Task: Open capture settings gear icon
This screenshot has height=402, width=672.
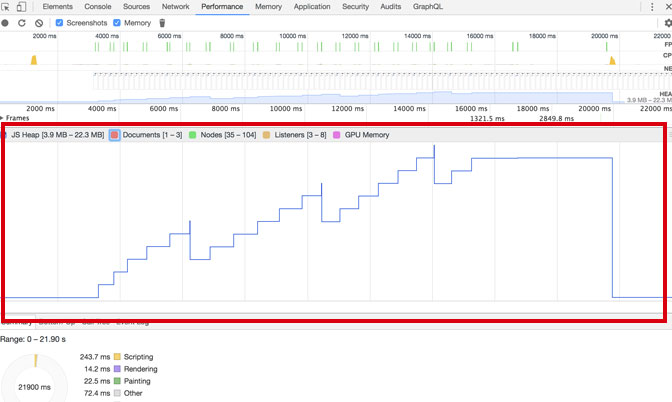Action: [668, 22]
